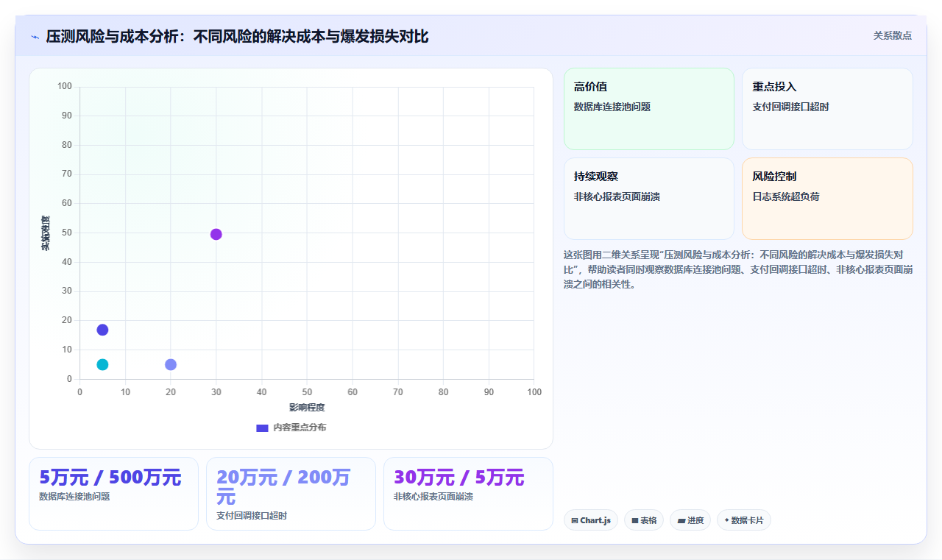
Task: Open the 风险控制 quadrant card
Action: [x=827, y=199]
